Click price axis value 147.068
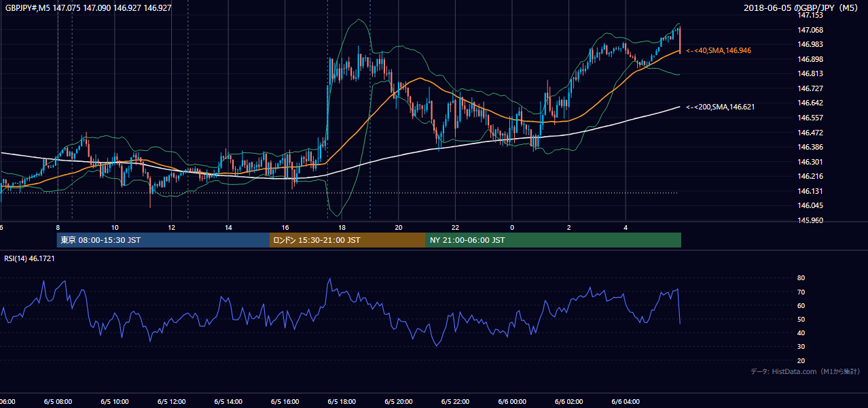Image resolution: width=868 pixels, height=408 pixels. [x=811, y=30]
